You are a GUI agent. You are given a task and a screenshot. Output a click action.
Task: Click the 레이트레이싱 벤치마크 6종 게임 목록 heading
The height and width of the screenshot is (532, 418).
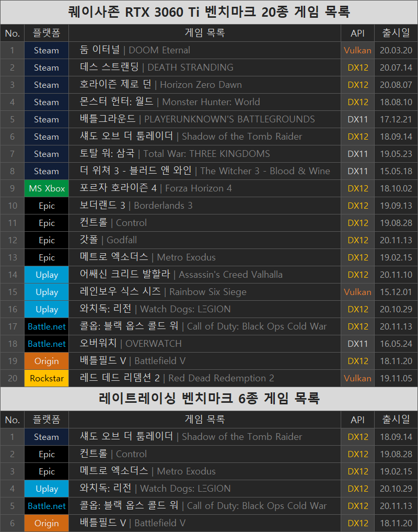(x=209, y=398)
